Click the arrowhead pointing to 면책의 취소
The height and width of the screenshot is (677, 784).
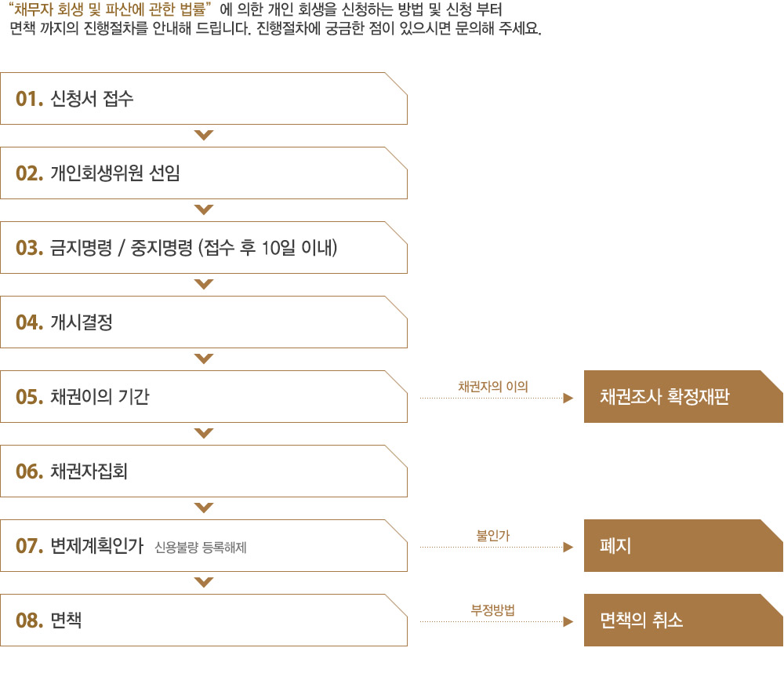(568, 622)
